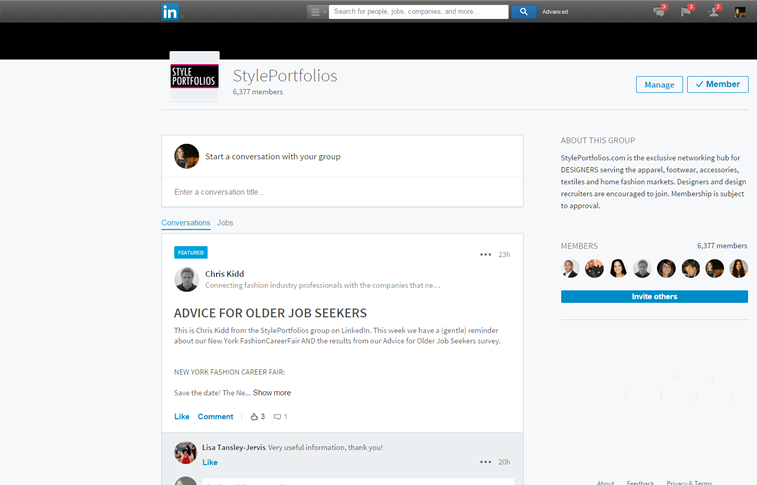Open the notifications flag icon
Viewport: 757px width, 485px height.
(x=687, y=11)
